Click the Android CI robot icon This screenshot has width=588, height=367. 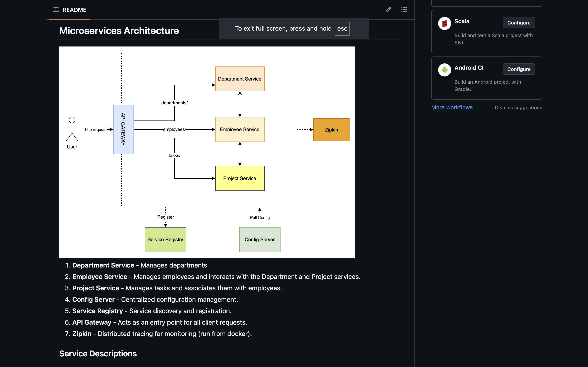coord(444,70)
